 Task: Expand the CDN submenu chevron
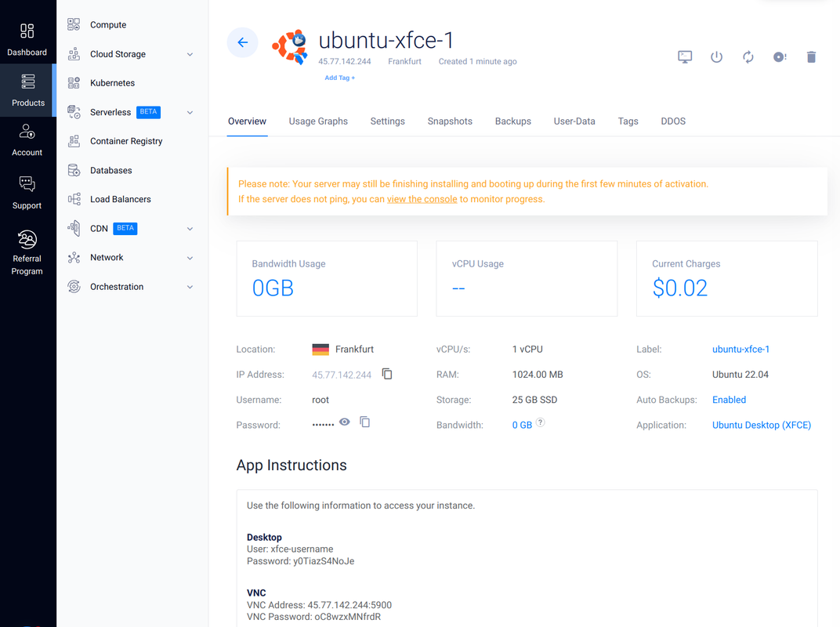[x=190, y=229]
